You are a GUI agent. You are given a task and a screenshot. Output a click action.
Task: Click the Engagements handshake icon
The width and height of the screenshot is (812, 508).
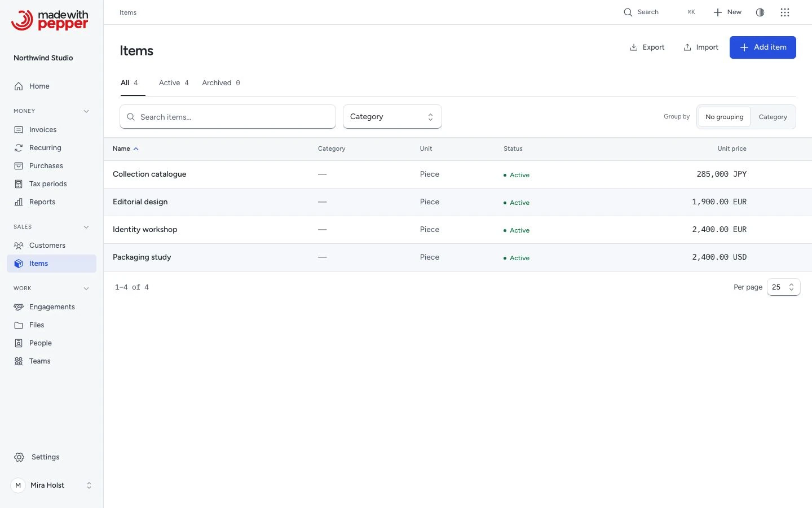pos(19,307)
